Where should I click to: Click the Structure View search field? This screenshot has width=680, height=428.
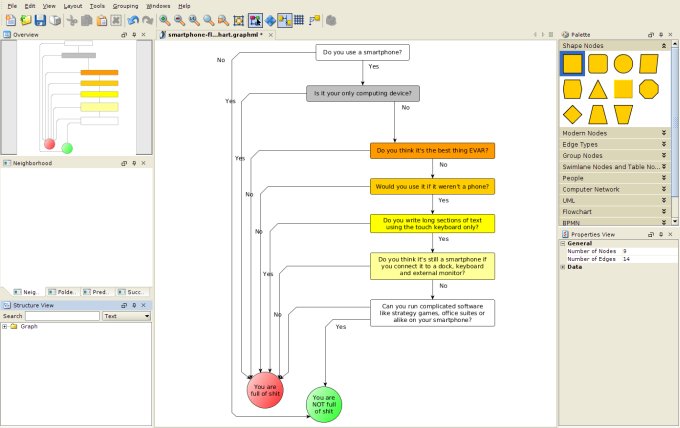click(62, 316)
